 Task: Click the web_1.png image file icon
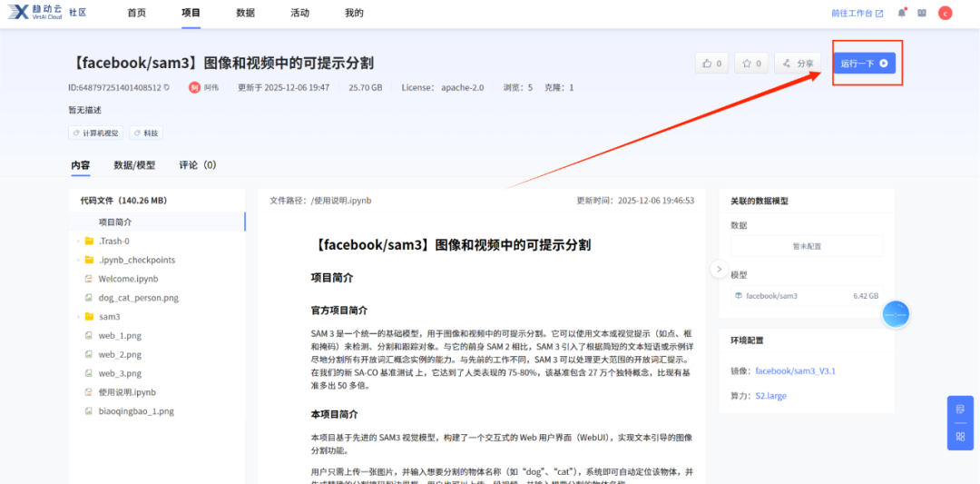point(89,336)
